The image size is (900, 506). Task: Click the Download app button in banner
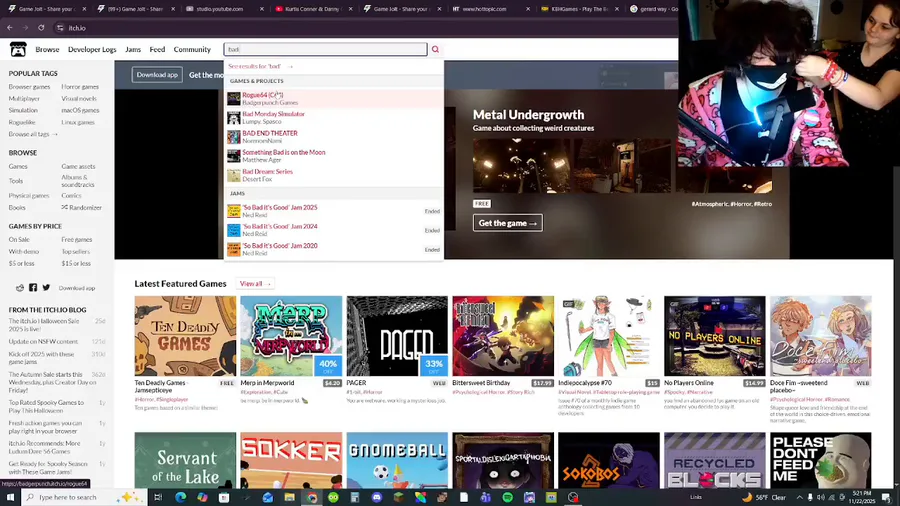pyautogui.click(x=157, y=75)
